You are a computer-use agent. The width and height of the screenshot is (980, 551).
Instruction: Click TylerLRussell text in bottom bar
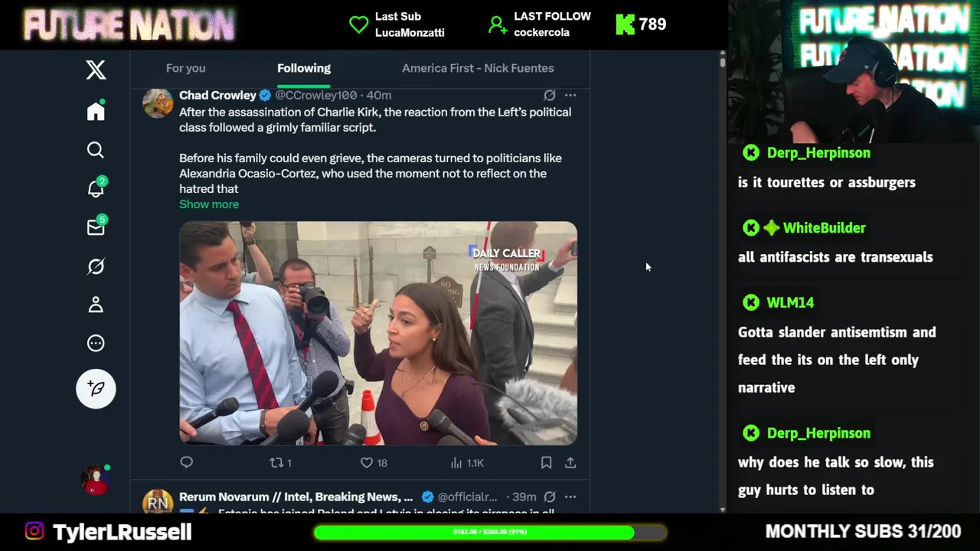coord(122,532)
